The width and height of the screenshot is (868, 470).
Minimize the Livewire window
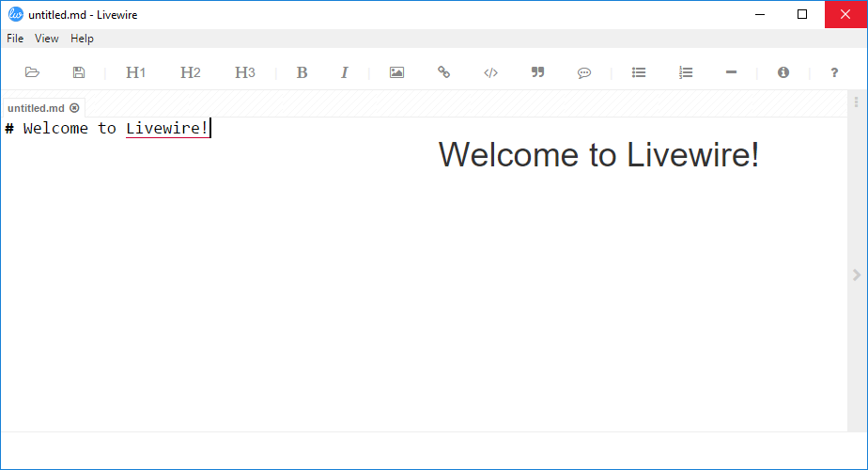click(760, 14)
